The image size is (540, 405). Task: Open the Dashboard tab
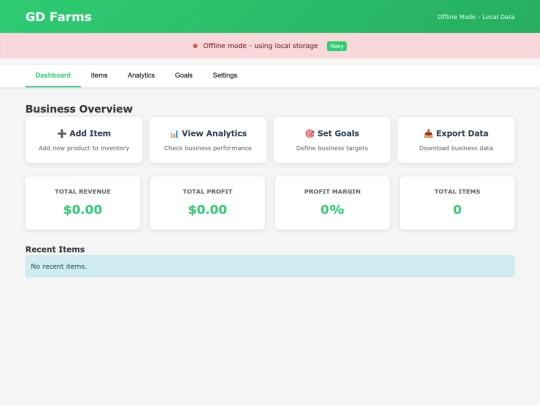point(53,75)
